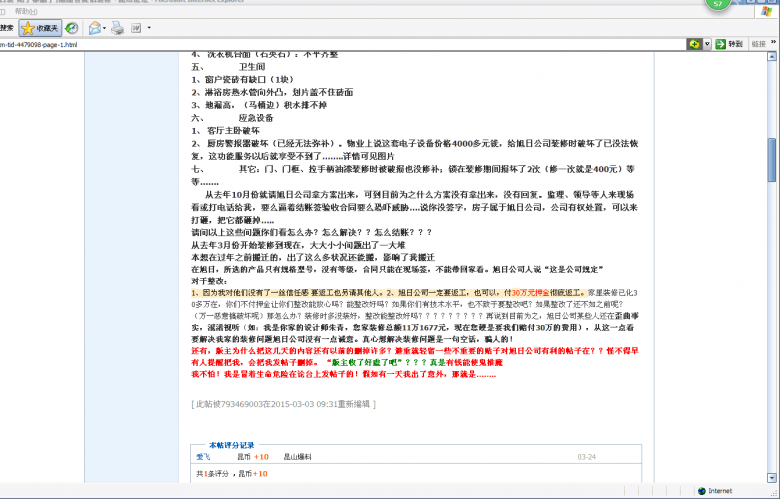Click the green Go arrow button
The width and height of the screenshot is (780, 499).
[719, 45]
